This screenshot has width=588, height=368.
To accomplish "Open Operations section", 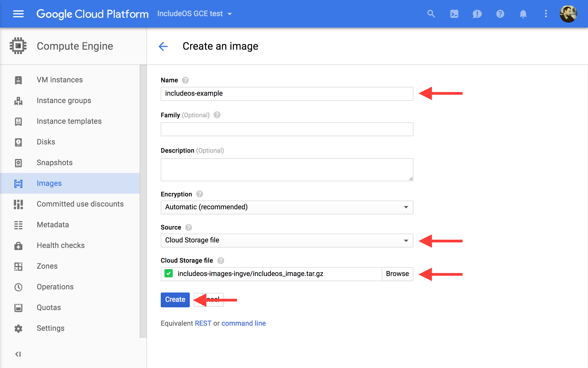I will pyautogui.click(x=70, y=287).
